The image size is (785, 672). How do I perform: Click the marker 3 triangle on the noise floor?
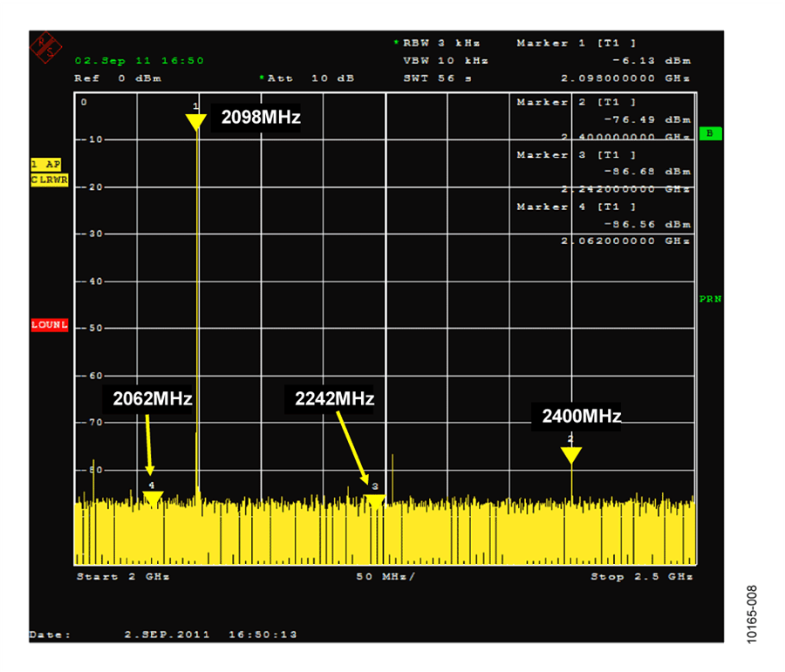point(374,500)
